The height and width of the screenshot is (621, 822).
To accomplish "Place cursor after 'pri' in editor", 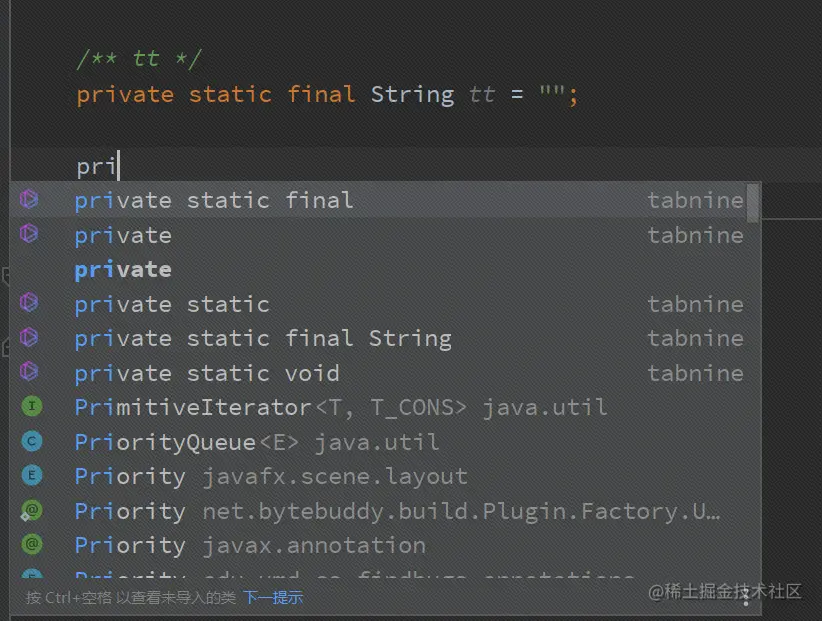I will [x=119, y=166].
